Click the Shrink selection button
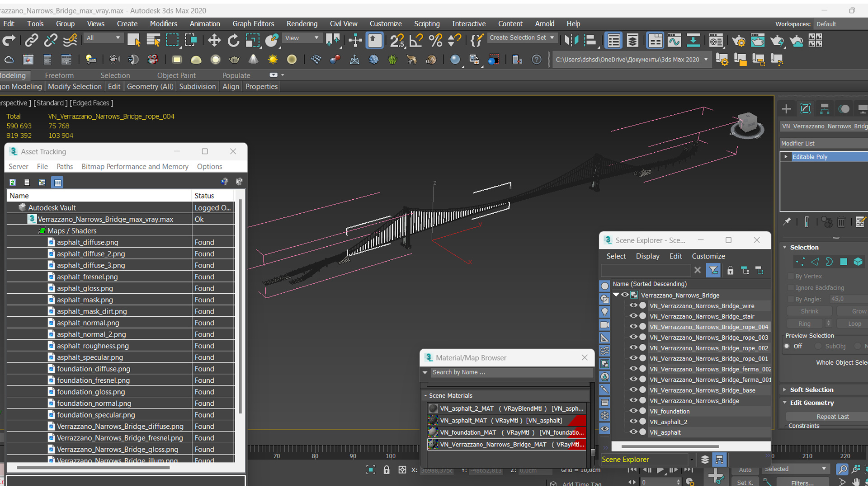The width and height of the screenshot is (868, 488). pos(809,311)
